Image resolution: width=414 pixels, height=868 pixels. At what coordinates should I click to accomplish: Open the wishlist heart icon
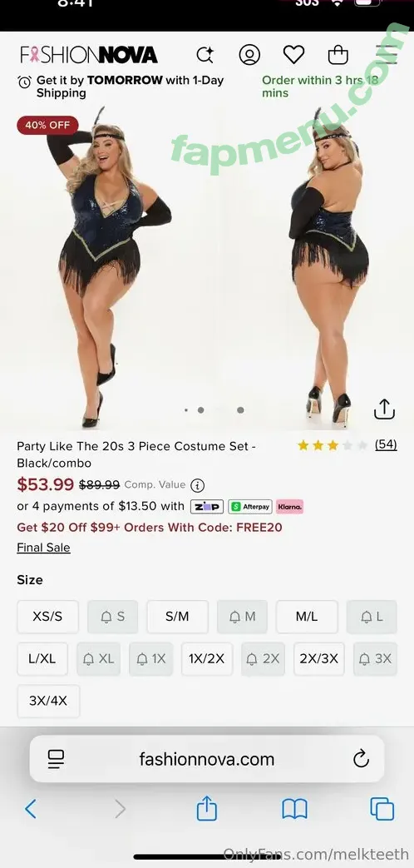click(293, 54)
